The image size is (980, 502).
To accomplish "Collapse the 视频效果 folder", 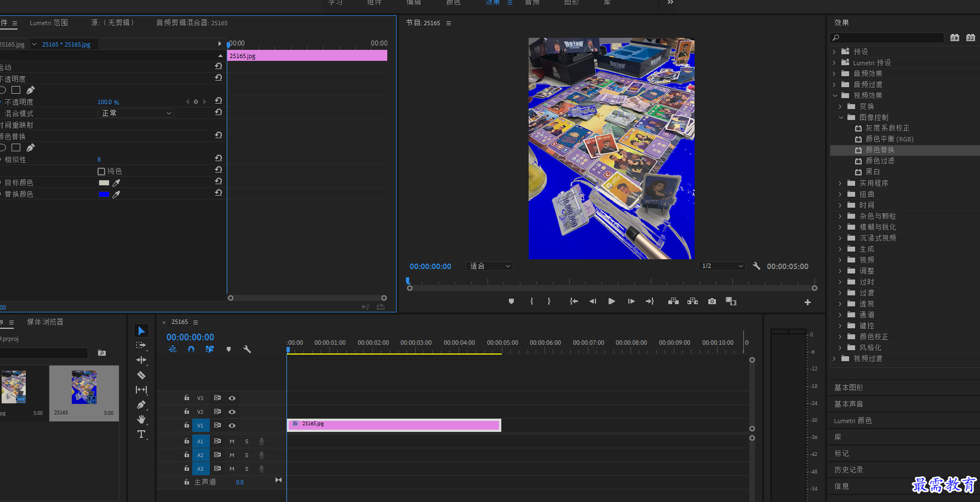I will pos(835,95).
